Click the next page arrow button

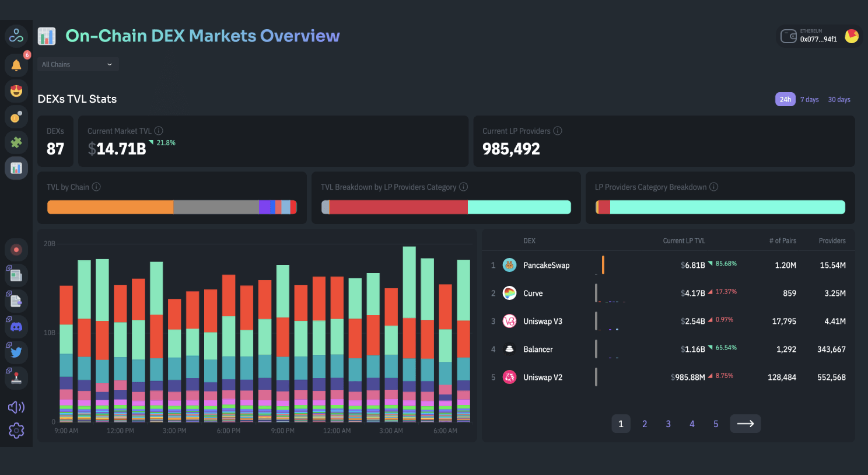tap(745, 424)
